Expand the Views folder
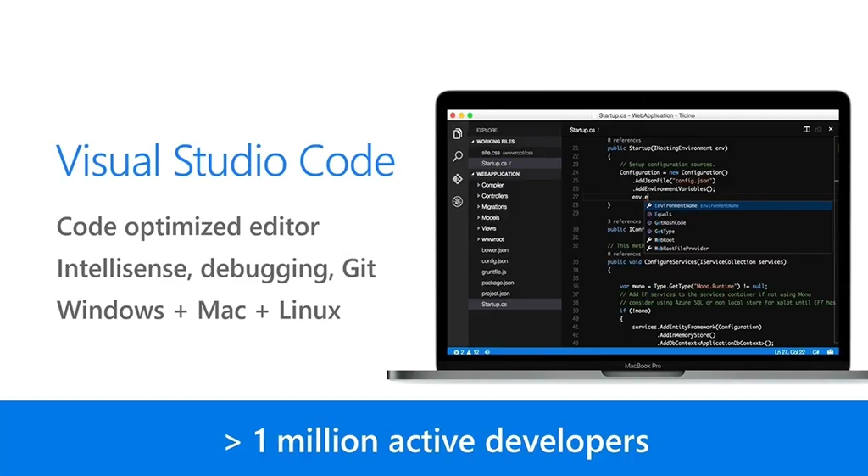The height and width of the screenshot is (476, 868). pyautogui.click(x=487, y=228)
